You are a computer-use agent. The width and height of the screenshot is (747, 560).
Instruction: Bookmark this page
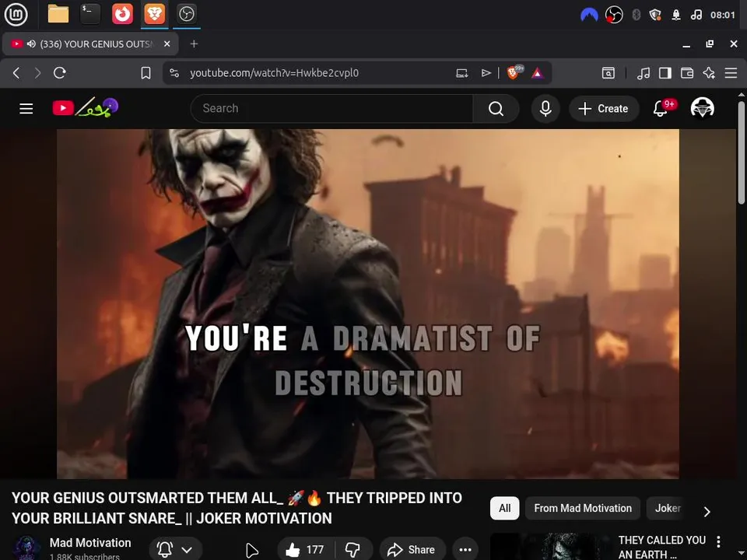pos(146,73)
